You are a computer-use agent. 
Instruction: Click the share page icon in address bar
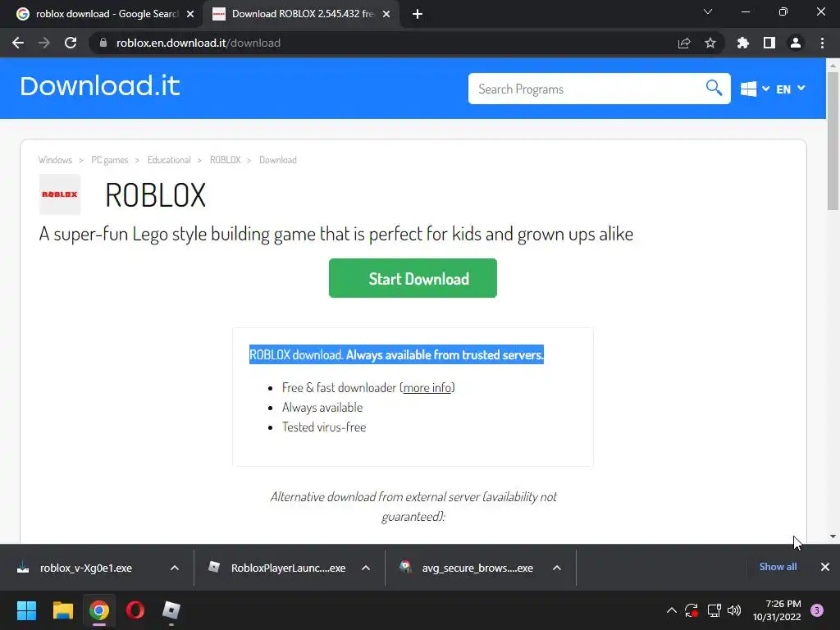click(684, 43)
